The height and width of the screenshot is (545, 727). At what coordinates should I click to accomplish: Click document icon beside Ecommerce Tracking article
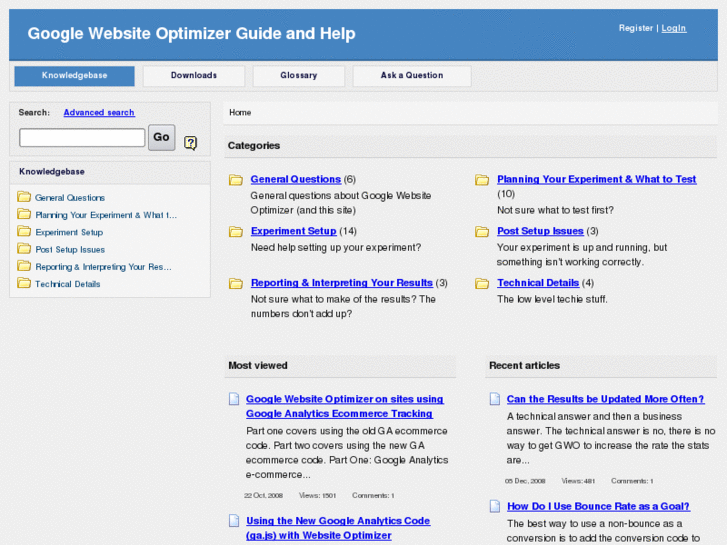pos(234,399)
